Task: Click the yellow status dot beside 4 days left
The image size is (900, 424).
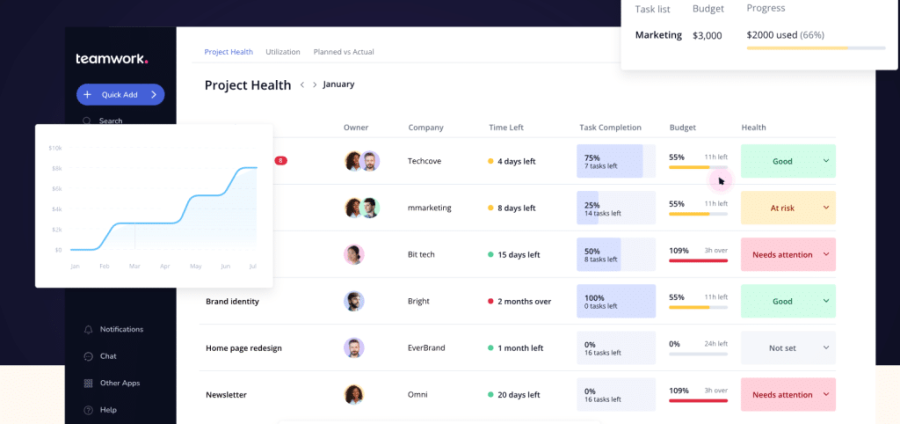Action: (x=491, y=161)
